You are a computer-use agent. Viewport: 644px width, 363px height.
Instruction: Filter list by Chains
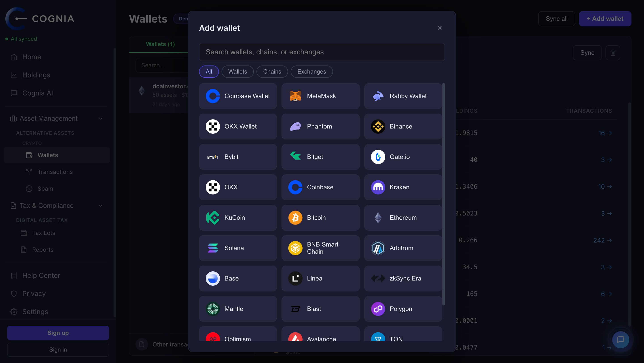(272, 72)
